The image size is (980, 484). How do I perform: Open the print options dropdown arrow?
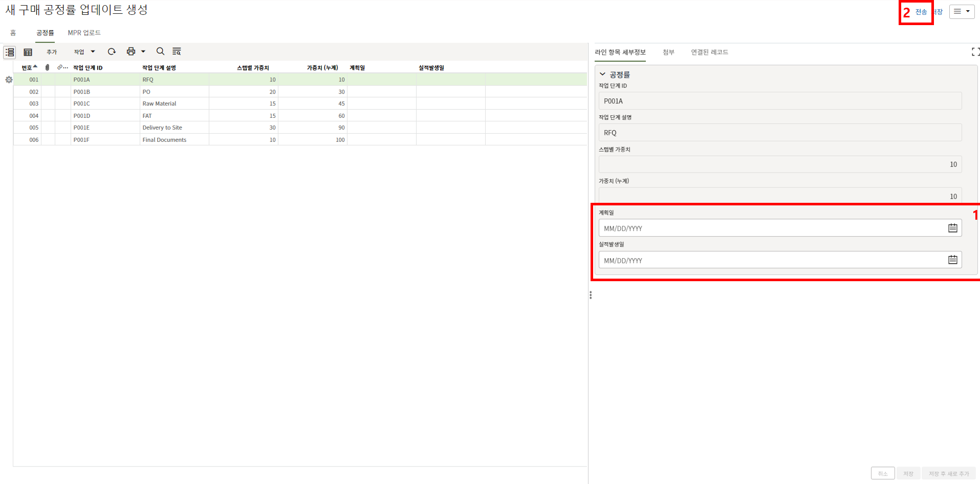[143, 52]
